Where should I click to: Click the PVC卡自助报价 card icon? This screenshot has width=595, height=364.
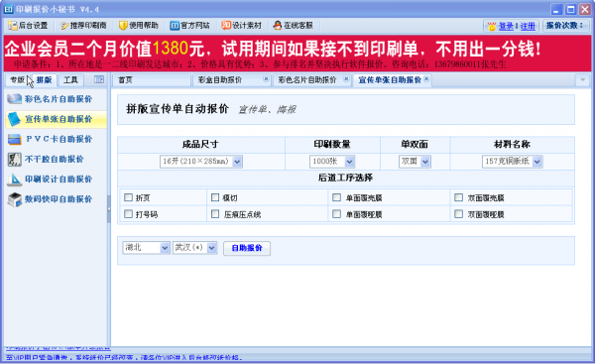(15, 139)
